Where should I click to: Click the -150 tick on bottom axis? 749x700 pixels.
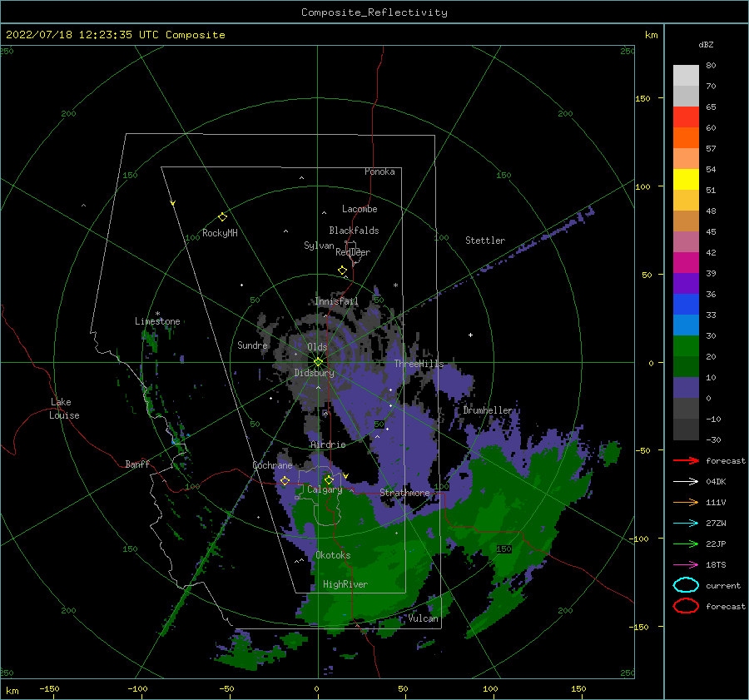pos(49,688)
